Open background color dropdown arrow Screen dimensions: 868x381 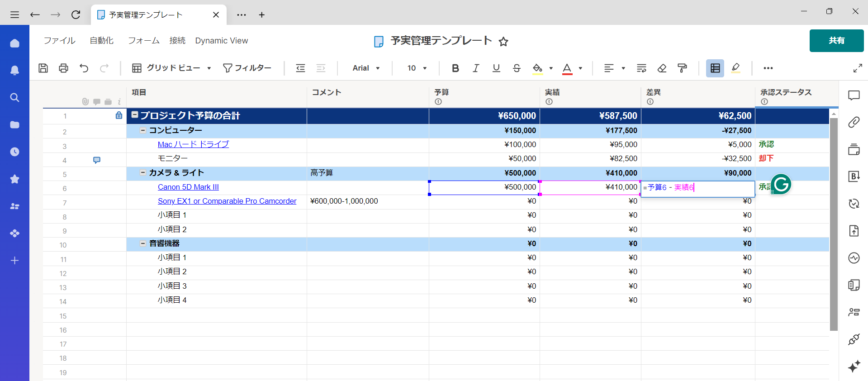(x=551, y=68)
